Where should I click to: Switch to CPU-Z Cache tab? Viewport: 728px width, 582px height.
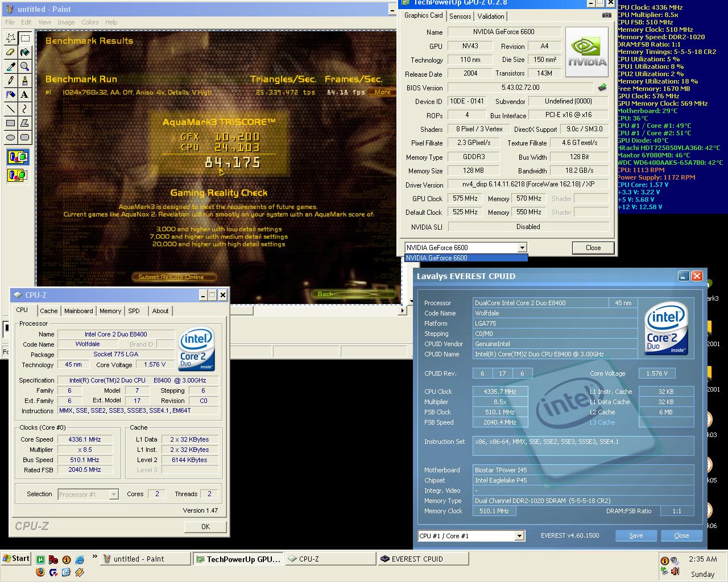pos(49,311)
